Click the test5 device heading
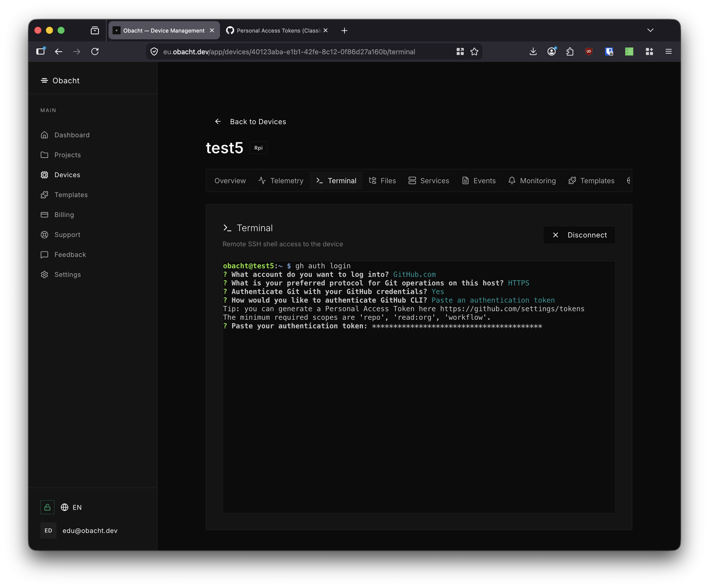The height and width of the screenshot is (588, 709). [225, 148]
